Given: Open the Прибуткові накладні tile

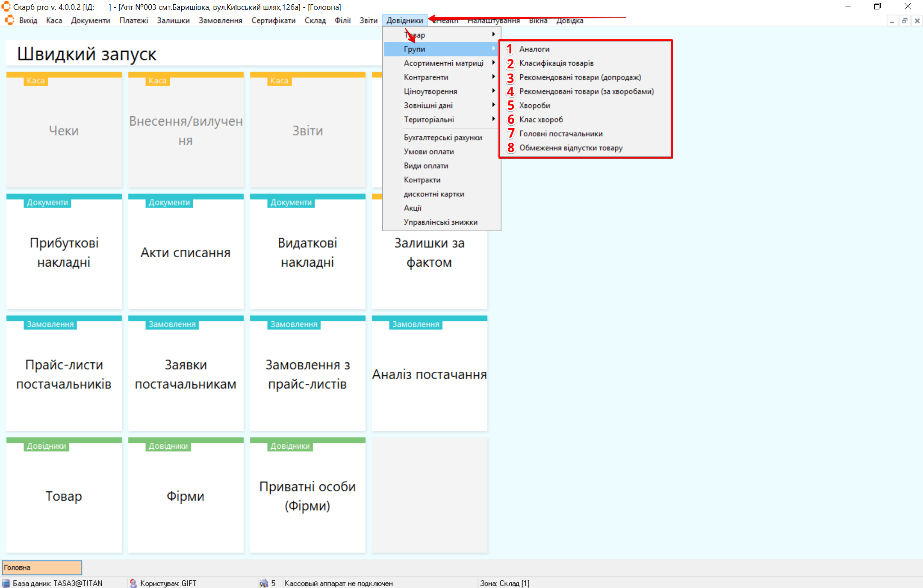Looking at the screenshot, I should pyautogui.click(x=64, y=252).
